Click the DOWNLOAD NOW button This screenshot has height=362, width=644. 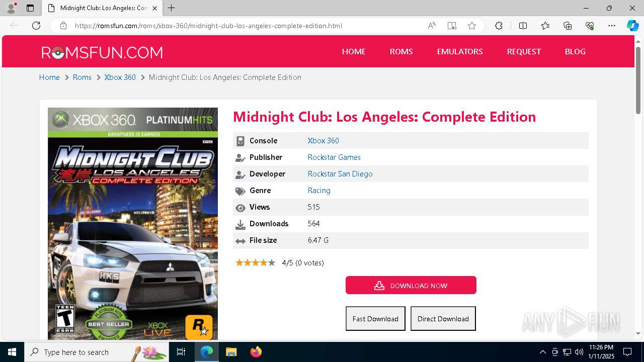[411, 285]
